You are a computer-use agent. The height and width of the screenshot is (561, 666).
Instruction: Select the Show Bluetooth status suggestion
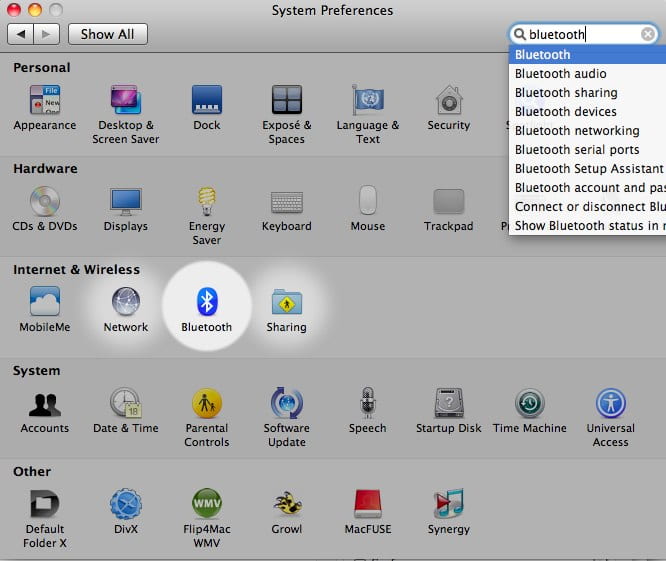pyautogui.click(x=587, y=226)
